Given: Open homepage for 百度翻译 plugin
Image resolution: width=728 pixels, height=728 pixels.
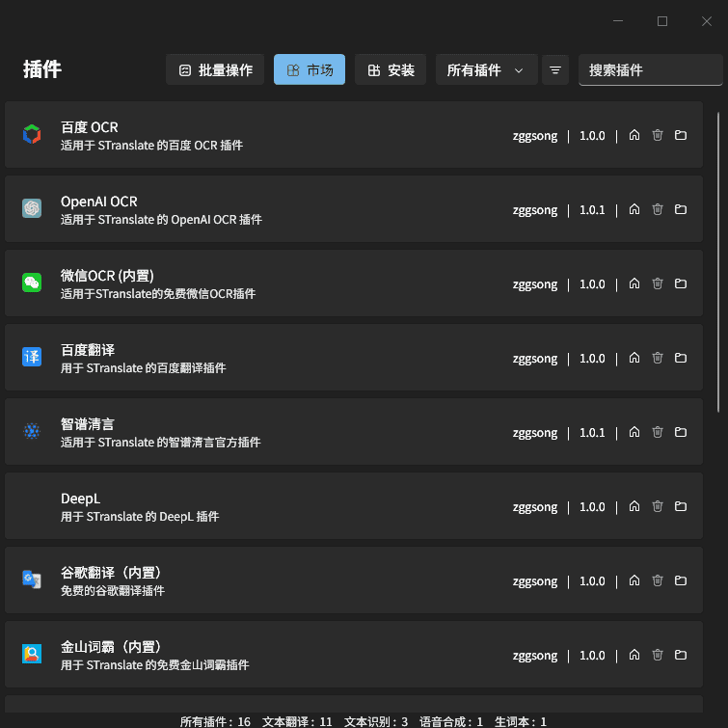Looking at the screenshot, I should [x=634, y=358].
